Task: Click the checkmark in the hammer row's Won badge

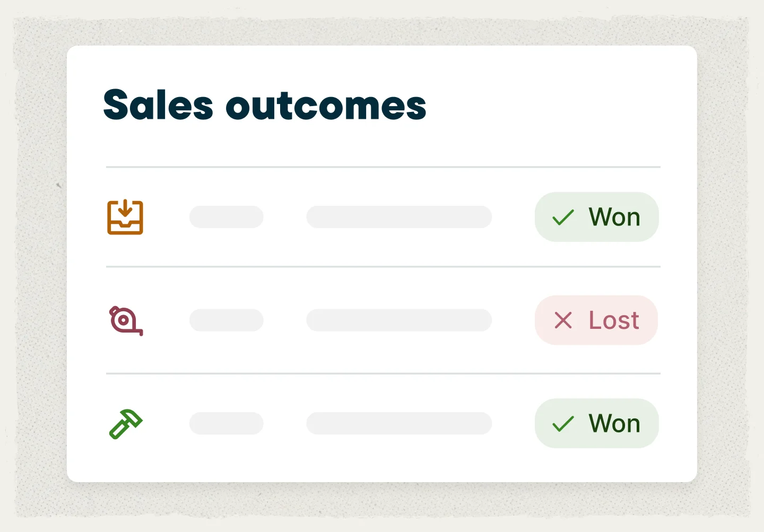Action: point(563,424)
